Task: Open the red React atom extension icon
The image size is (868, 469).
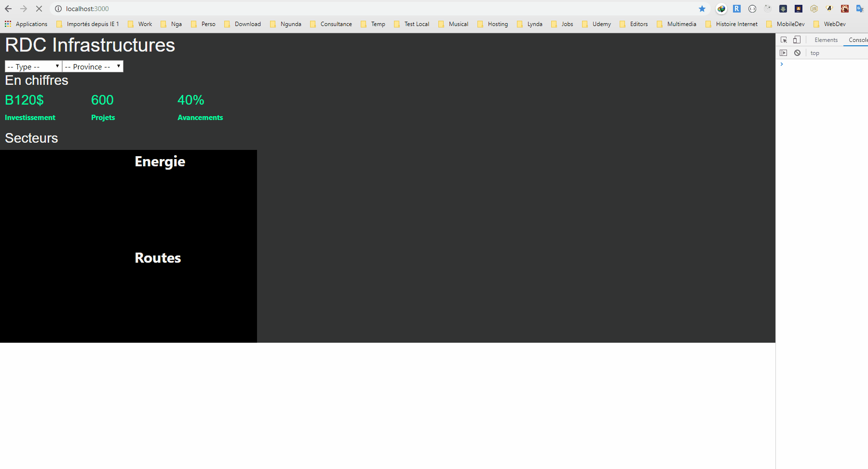Action: (x=845, y=9)
